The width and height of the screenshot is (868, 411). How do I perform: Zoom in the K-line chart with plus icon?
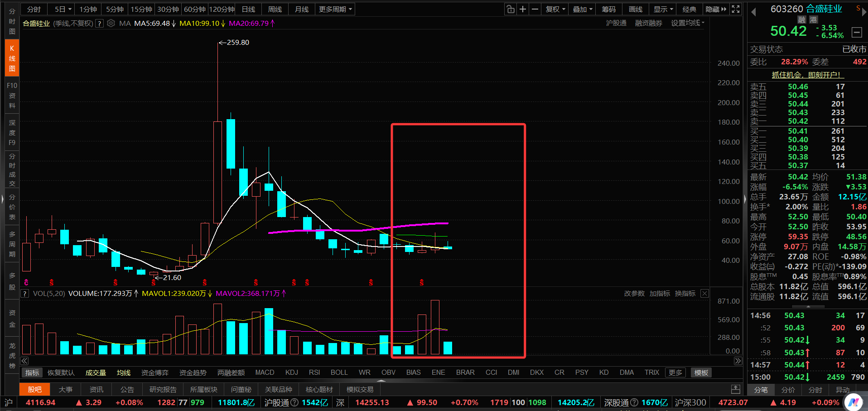tap(523, 9)
